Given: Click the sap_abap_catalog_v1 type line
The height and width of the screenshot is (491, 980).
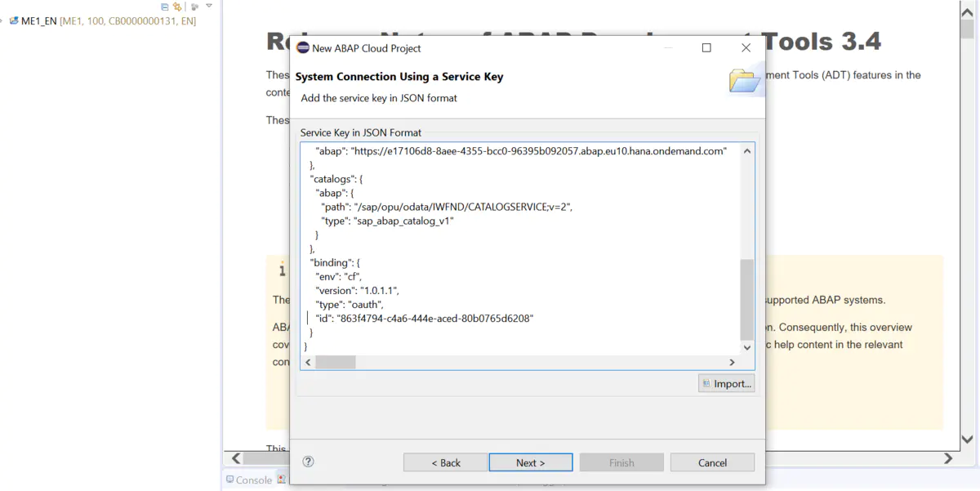Looking at the screenshot, I should pyautogui.click(x=388, y=221).
